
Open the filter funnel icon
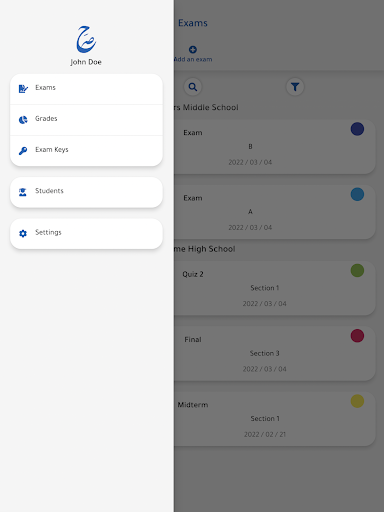pos(295,87)
